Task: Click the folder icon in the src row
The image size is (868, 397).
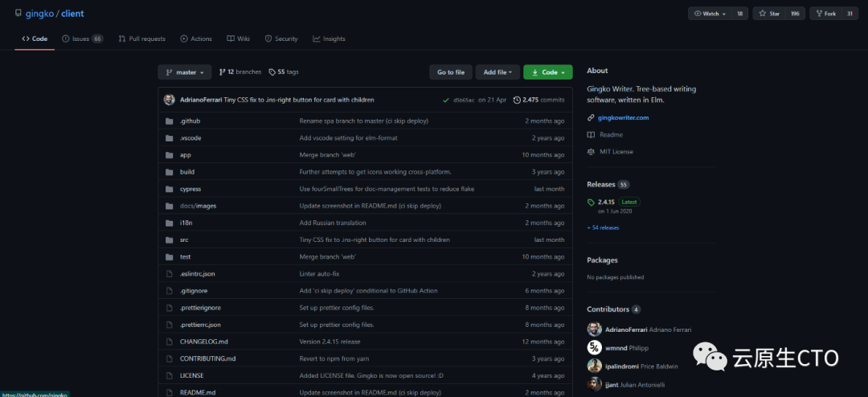Action: pos(170,239)
